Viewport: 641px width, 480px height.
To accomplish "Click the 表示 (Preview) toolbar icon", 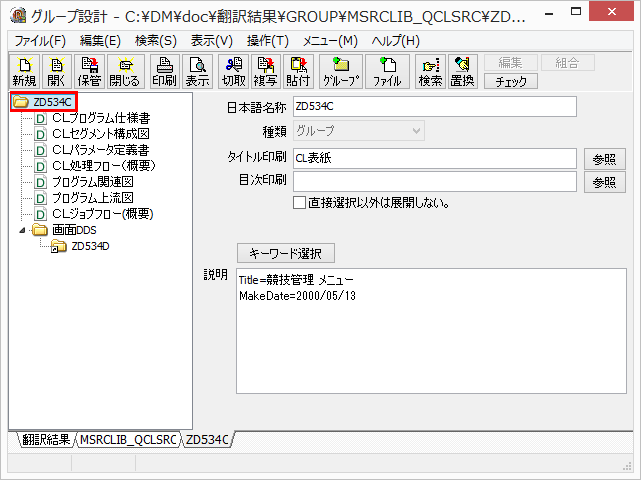I will (197, 72).
